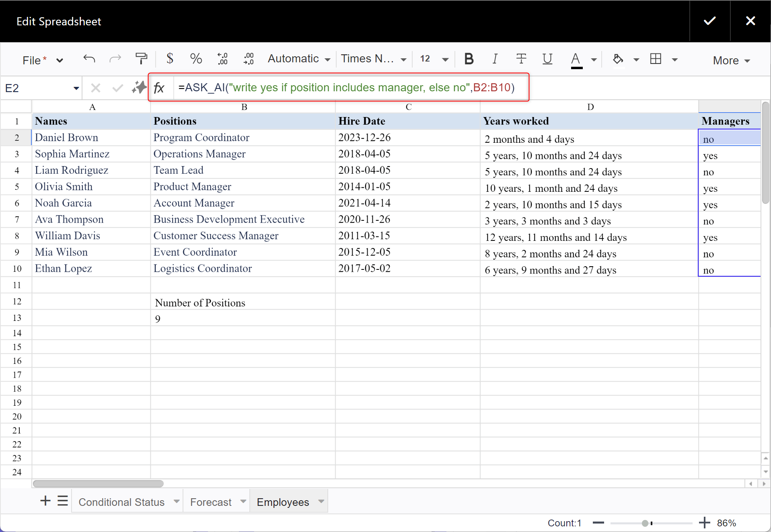The image size is (771, 532).
Task: Toggle italic text style
Action: (x=495, y=59)
